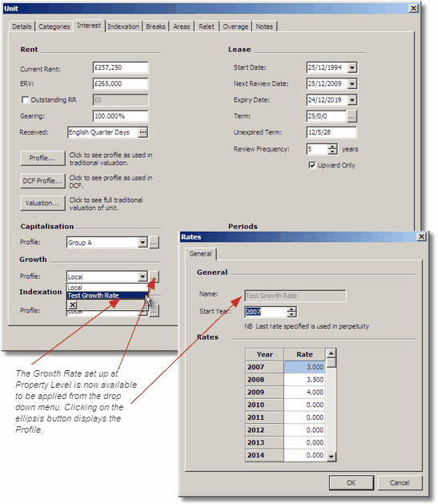The image size is (438, 504).
Task: Click OK in the Rates dialog
Action: (351, 482)
